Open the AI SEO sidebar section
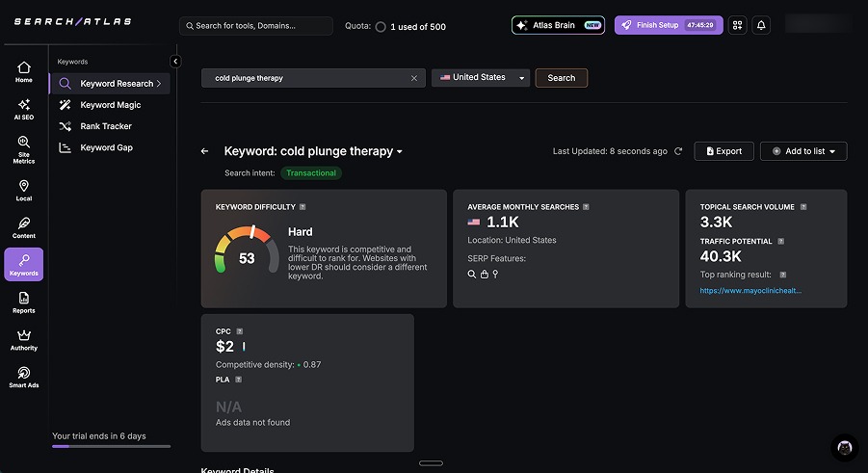 (x=24, y=109)
